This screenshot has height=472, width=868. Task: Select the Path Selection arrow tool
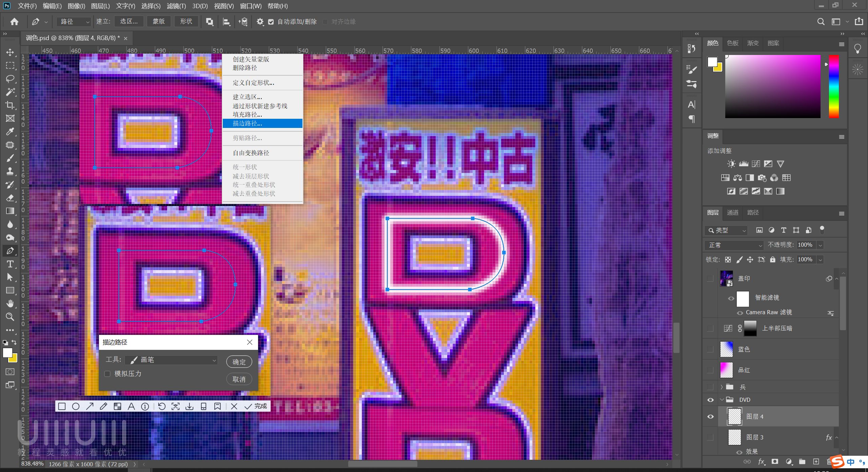click(10, 277)
